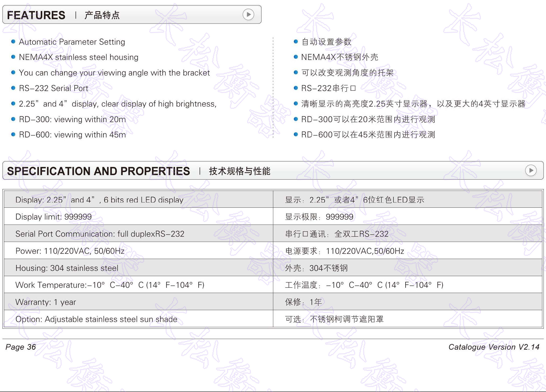Screen dimensions: 546x392
Task: Click blue bullet beside 自动设置参数
Action: coord(296,42)
